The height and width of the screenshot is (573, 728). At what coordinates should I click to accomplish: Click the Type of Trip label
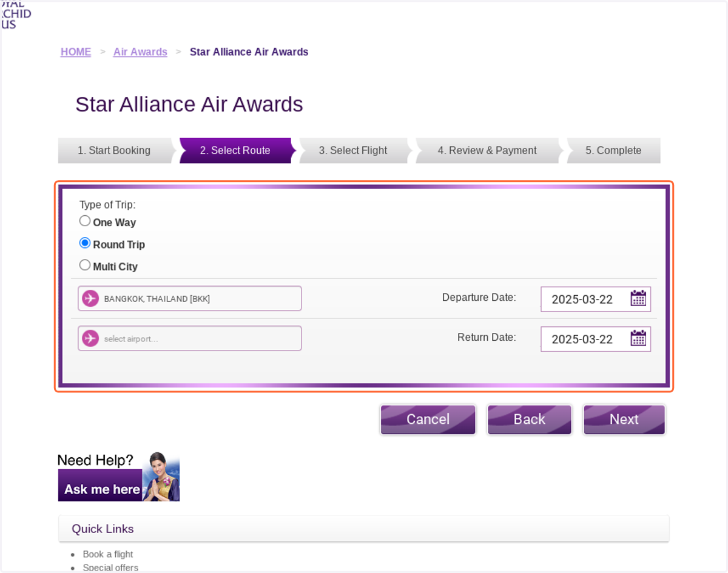pos(107,205)
